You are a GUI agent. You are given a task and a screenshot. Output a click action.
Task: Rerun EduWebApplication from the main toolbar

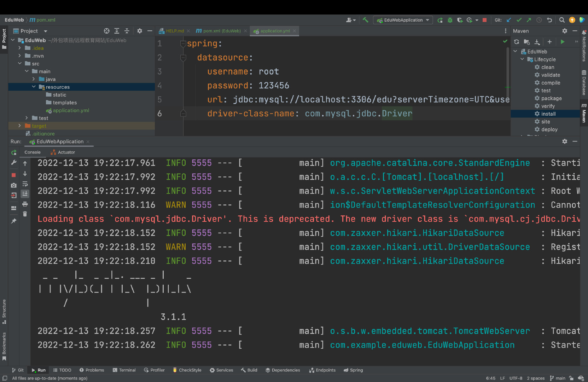point(440,20)
